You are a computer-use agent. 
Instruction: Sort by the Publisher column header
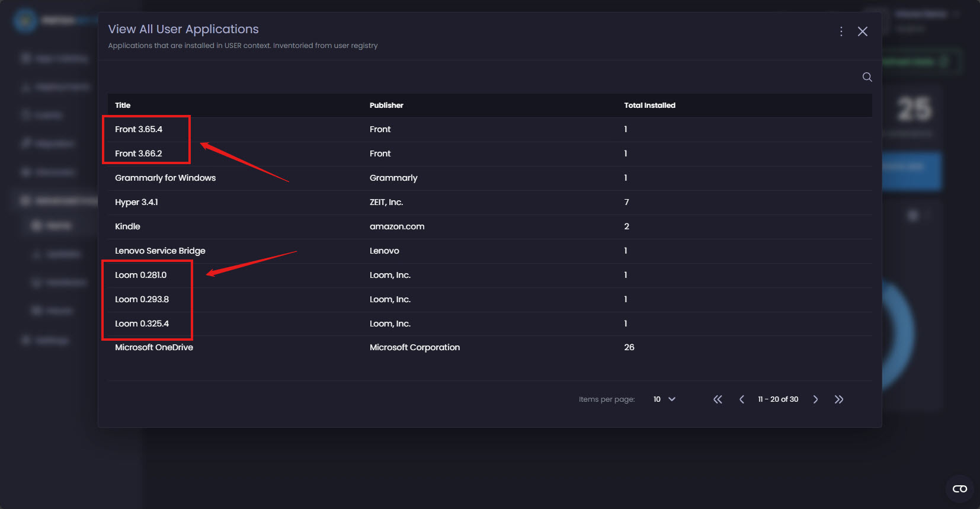[386, 105]
